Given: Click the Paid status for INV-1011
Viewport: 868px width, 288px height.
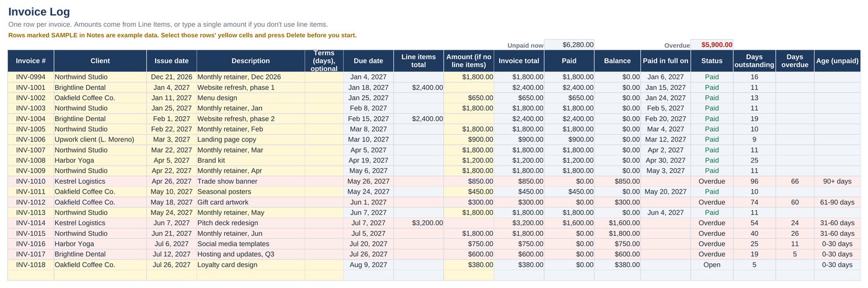Looking at the screenshot, I should coord(712,192).
